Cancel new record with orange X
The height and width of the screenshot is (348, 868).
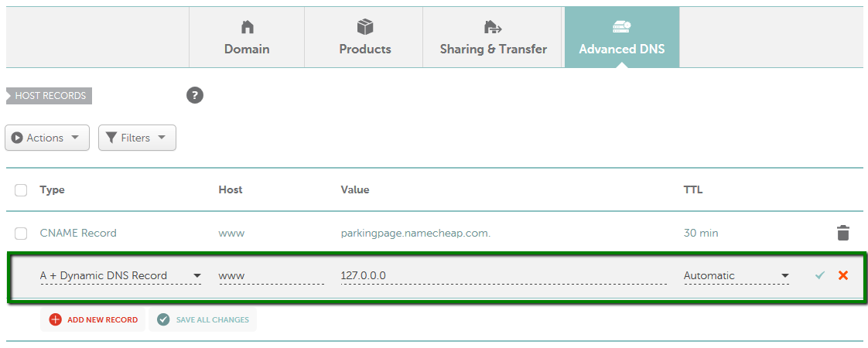point(843,275)
